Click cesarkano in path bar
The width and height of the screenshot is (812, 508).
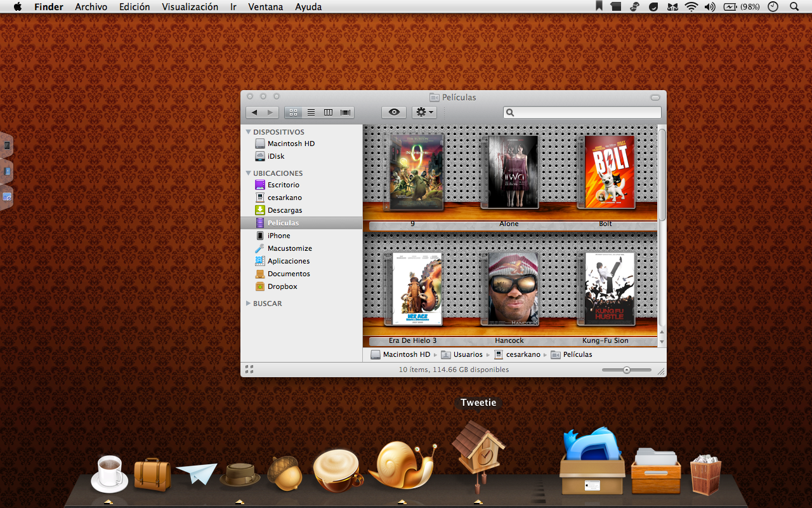tap(517, 354)
